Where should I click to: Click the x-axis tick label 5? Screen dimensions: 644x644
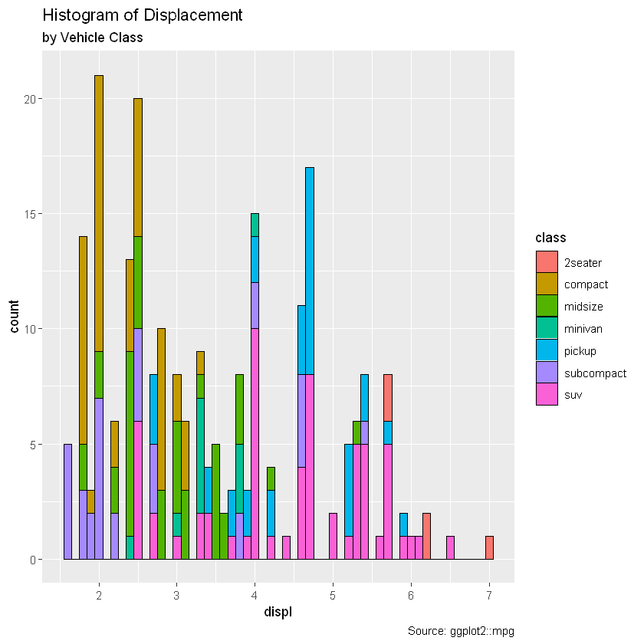pos(333,596)
